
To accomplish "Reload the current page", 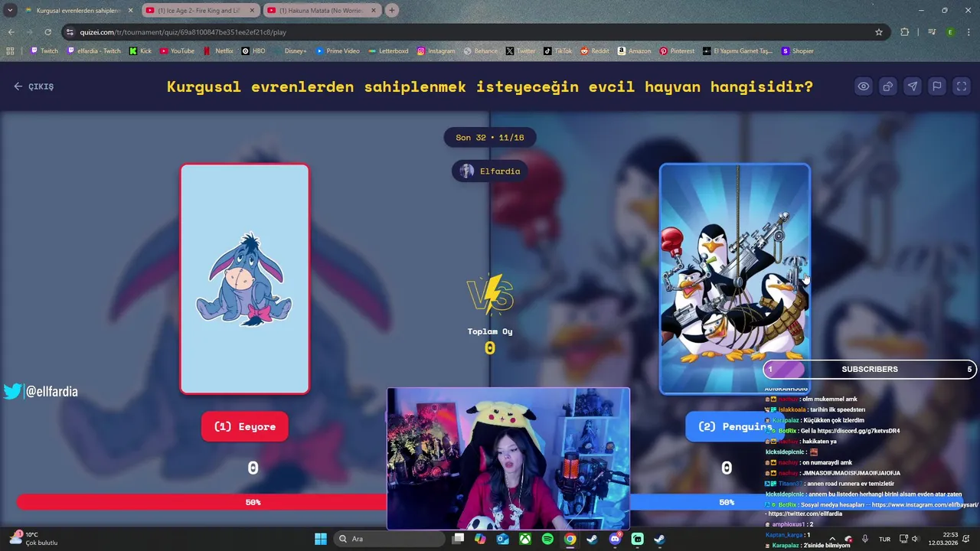I will [48, 32].
